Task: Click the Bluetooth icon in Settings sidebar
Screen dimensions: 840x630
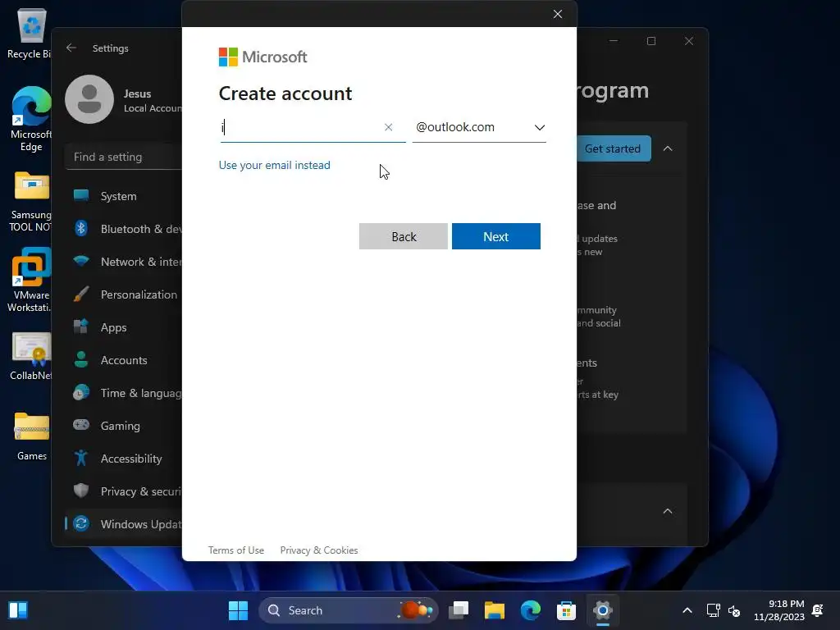Action: click(81, 228)
